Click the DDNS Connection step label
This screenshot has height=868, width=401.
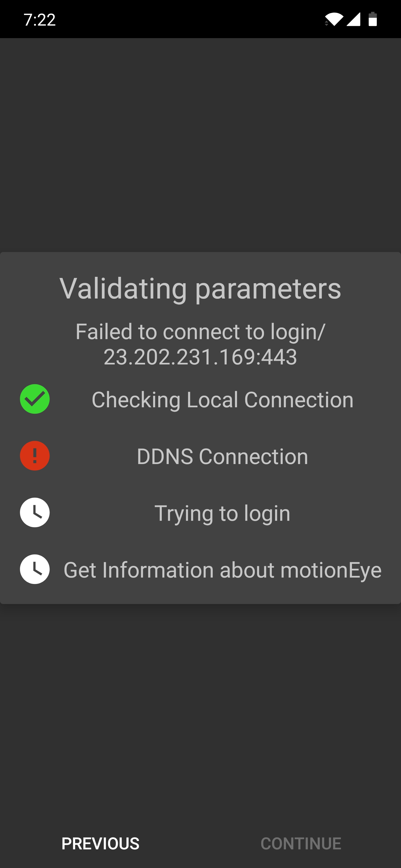222,456
